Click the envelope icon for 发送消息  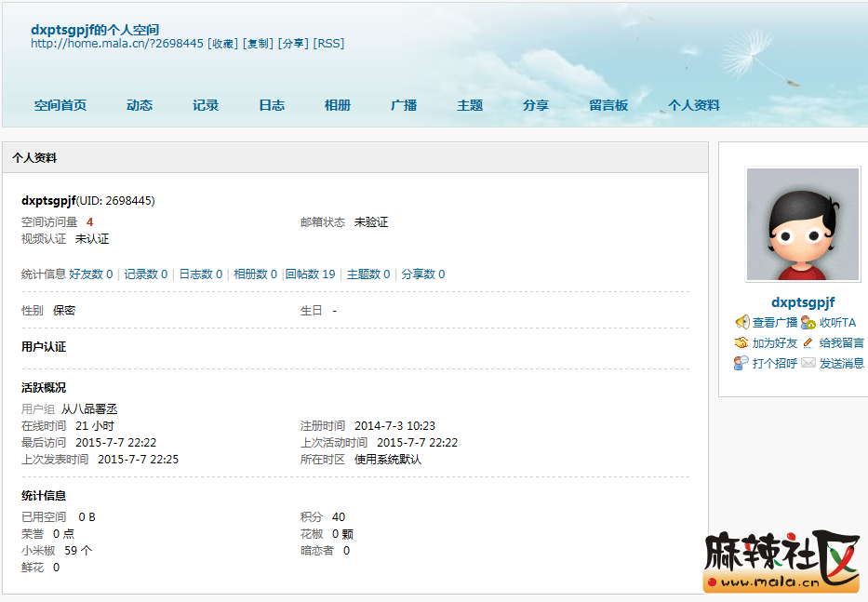[x=808, y=363]
